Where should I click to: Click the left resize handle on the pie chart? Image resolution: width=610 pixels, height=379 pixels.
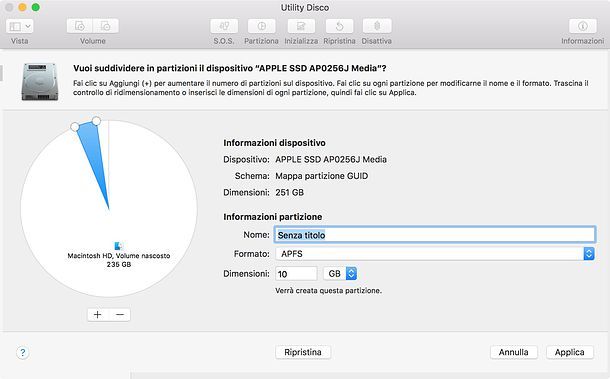(75, 127)
